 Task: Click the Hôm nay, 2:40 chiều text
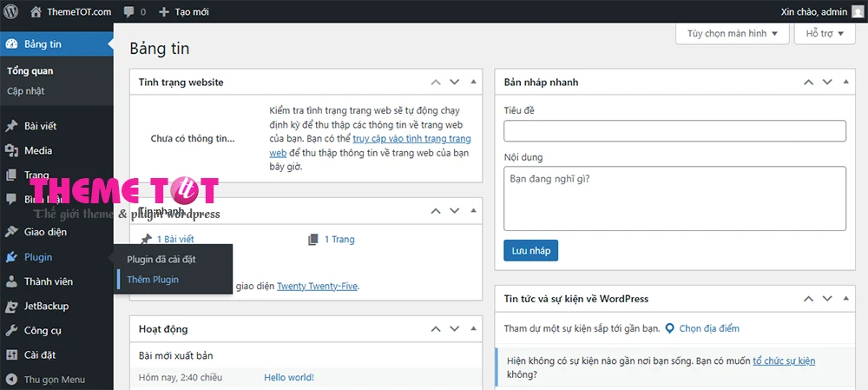[x=181, y=377]
